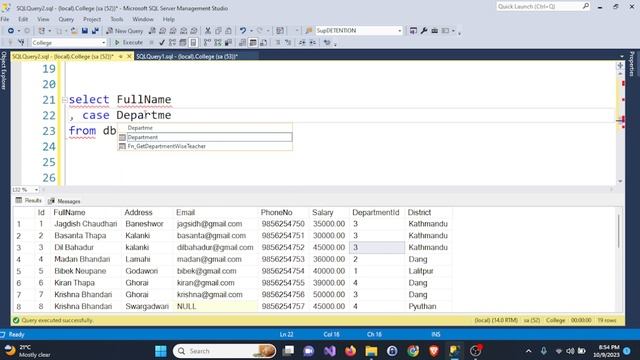This screenshot has width=640, height=360.
Task: Click Specify Values for Template Parameters icon
Action: [x=327, y=42]
